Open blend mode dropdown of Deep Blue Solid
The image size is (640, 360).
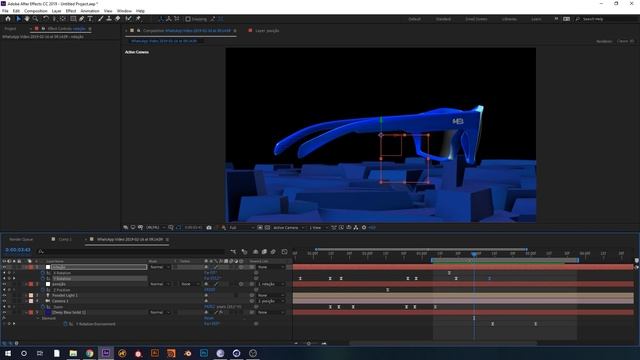tap(160, 313)
